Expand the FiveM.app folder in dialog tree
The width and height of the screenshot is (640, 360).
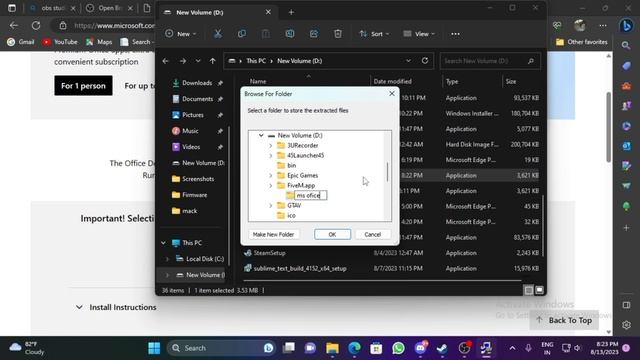tap(271, 185)
